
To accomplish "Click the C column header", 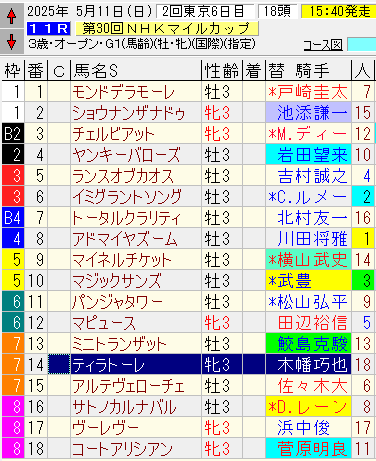I will (x=59, y=71).
